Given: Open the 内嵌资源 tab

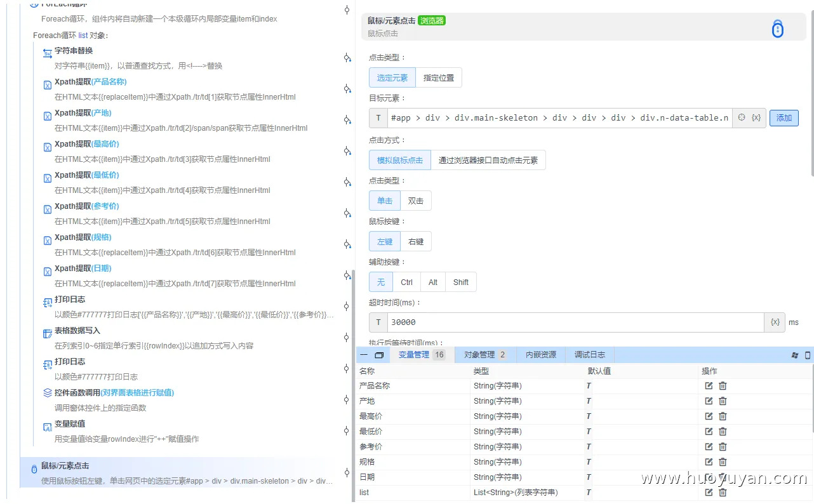Looking at the screenshot, I should (541, 355).
